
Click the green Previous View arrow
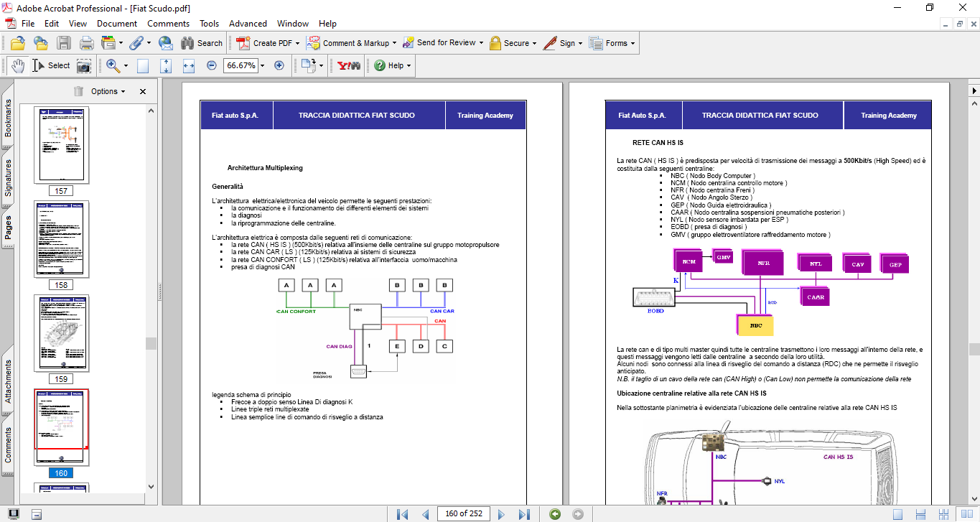(x=554, y=513)
